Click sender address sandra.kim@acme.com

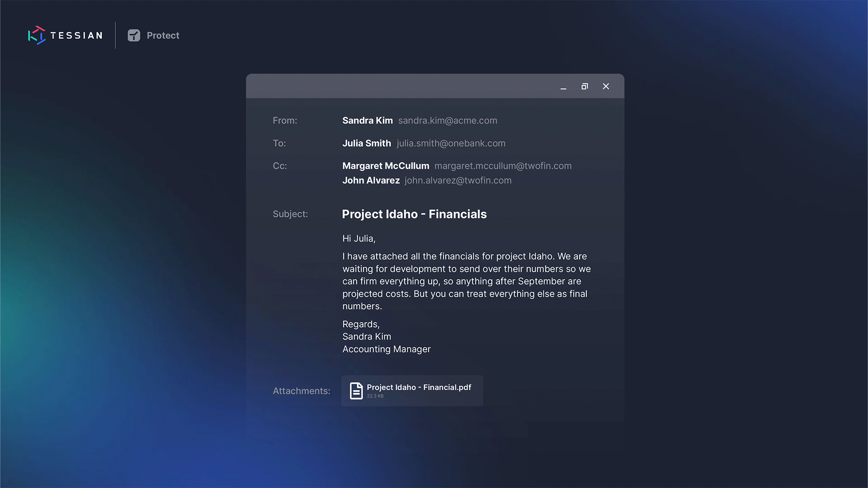click(448, 121)
